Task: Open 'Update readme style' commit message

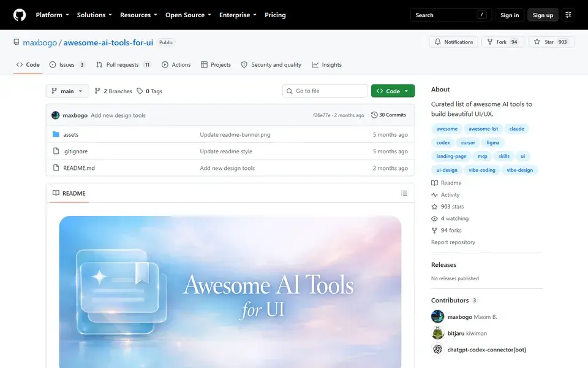Action: [x=226, y=151]
